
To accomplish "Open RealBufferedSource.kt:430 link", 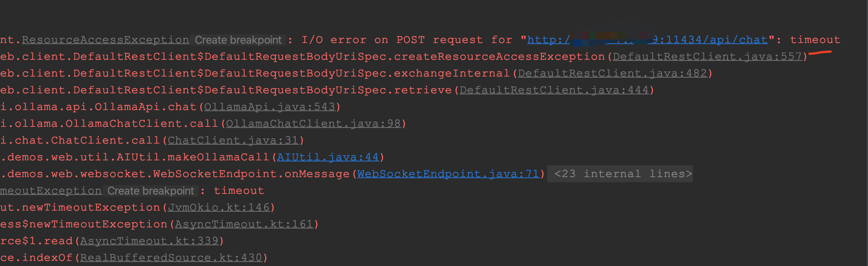I will (171, 258).
